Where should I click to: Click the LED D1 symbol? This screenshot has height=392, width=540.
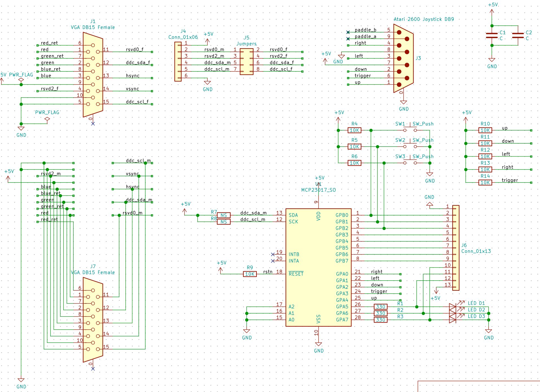pos(453,307)
